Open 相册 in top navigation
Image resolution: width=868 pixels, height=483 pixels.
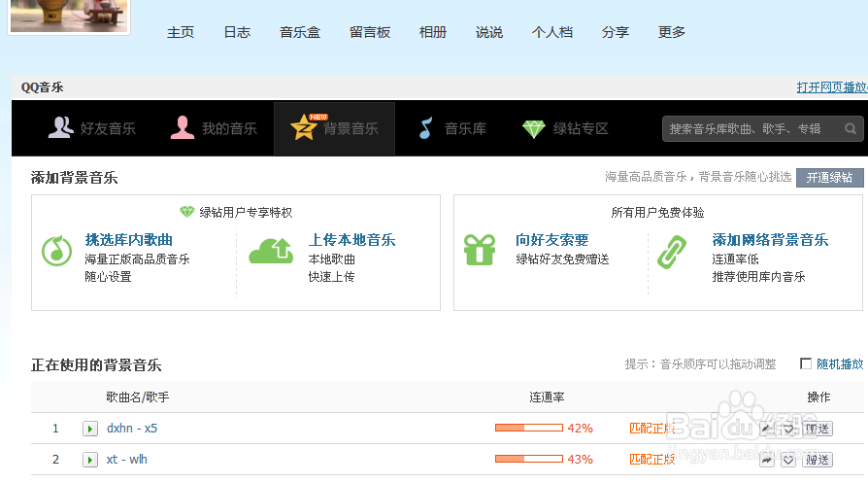pos(433,33)
